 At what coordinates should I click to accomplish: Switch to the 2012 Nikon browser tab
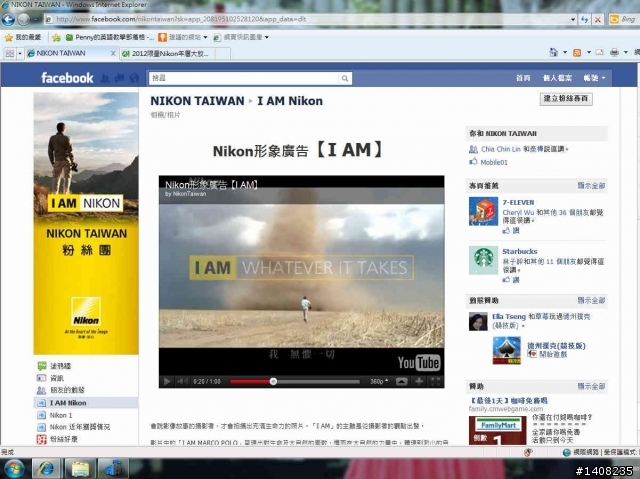click(168, 53)
